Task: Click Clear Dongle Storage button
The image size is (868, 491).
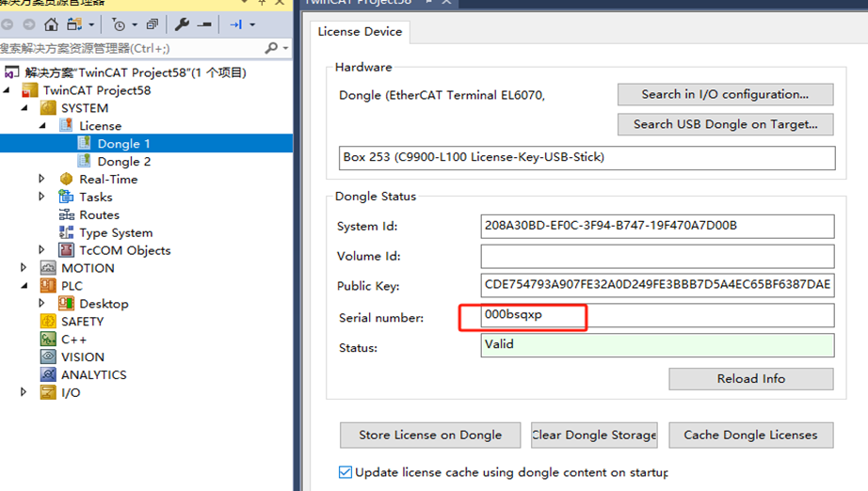Action: click(x=594, y=436)
